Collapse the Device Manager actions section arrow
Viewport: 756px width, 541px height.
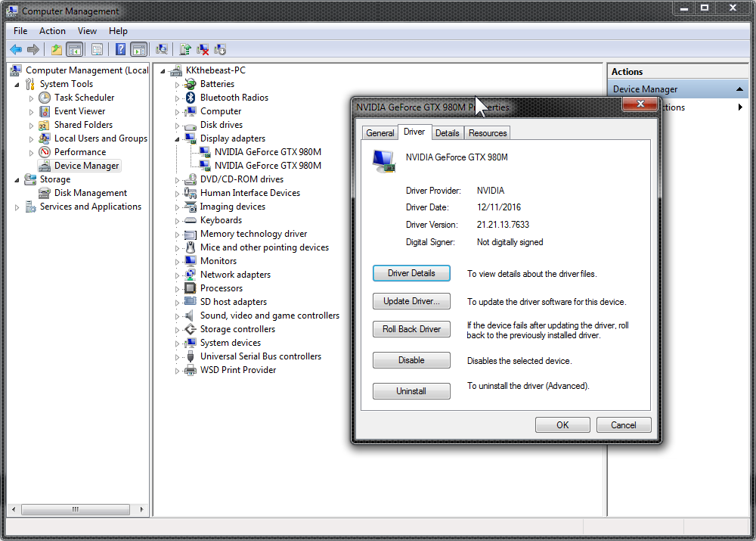[x=739, y=89]
